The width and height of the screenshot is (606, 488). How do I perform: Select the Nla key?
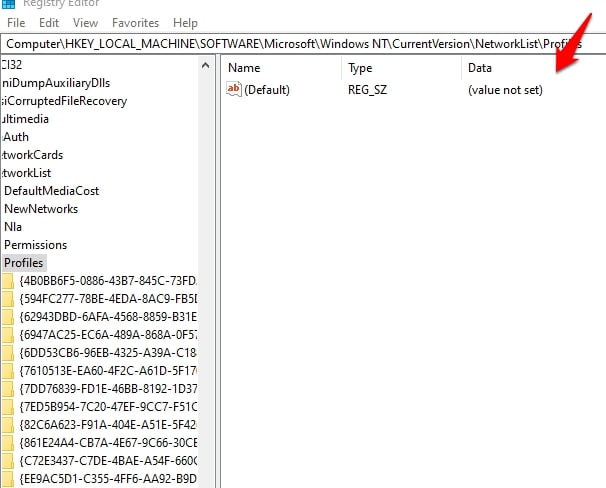point(13,227)
